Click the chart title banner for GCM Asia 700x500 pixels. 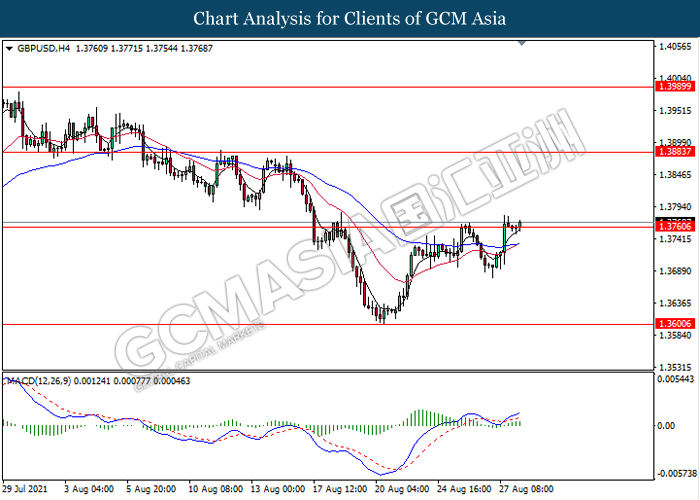(350, 18)
